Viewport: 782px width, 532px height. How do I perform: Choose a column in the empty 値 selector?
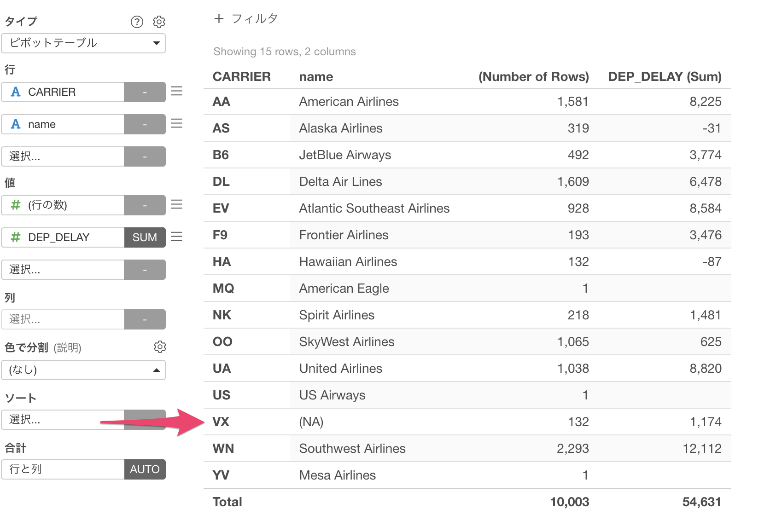pyautogui.click(x=63, y=270)
